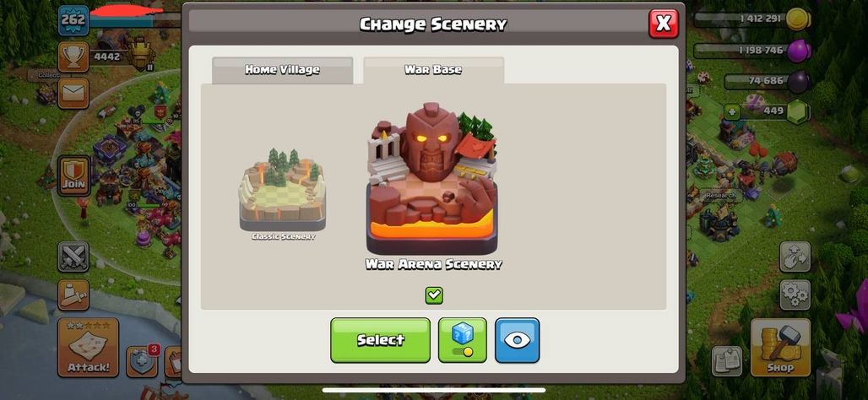Tap the experience level 262 badge
Viewport: 868px width, 400px height.
coord(73,20)
